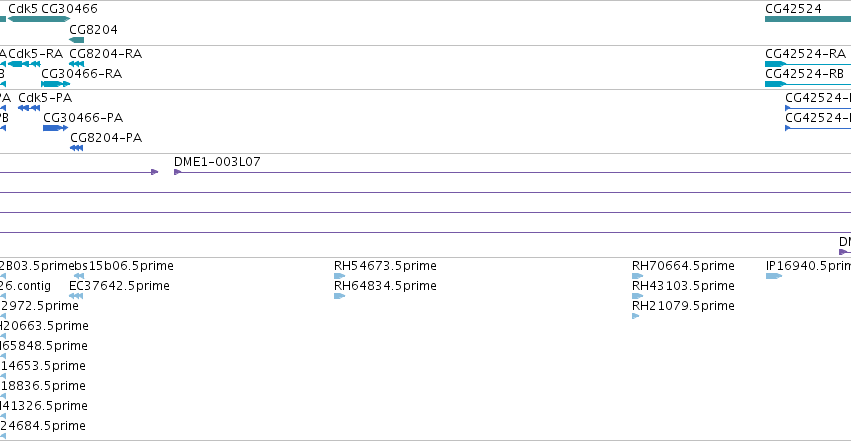Viewport: 851px width, 441px height.
Task: Select the CG42524 gene bar
Action: coord(808,20)
